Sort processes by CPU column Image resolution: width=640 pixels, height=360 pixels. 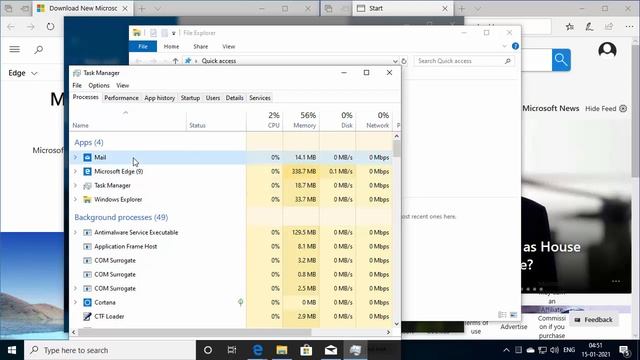tap(265, 120)
